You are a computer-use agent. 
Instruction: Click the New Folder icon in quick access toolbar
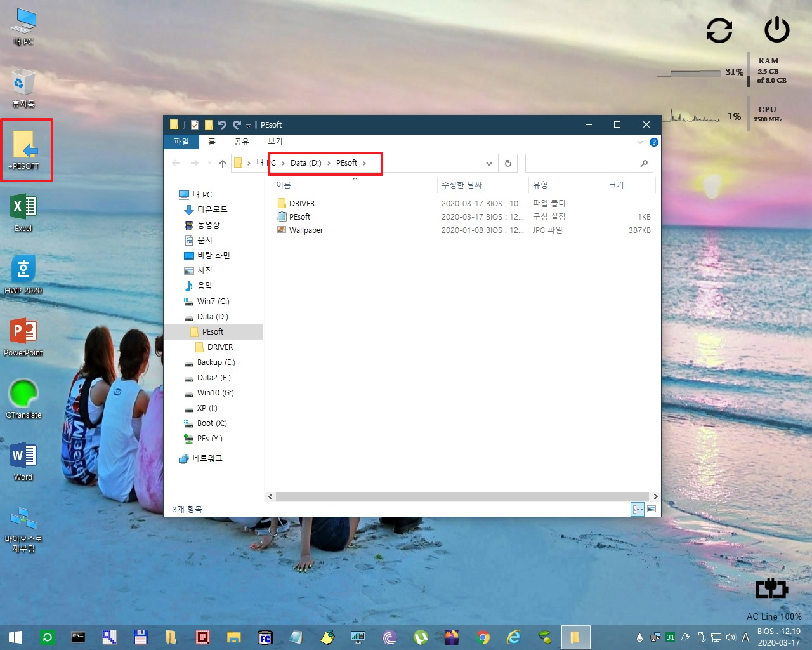coord(208,125)
